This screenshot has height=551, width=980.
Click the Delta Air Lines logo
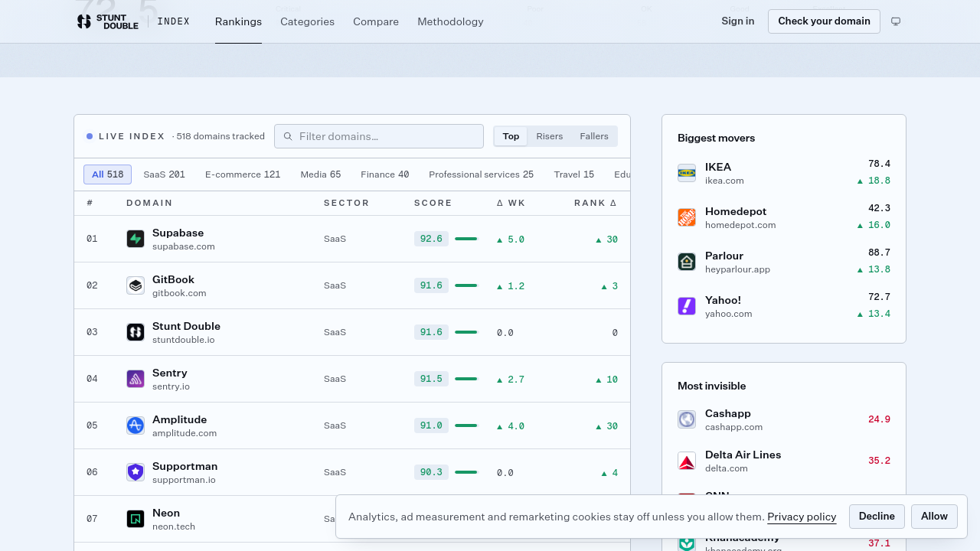click(687, 461)
